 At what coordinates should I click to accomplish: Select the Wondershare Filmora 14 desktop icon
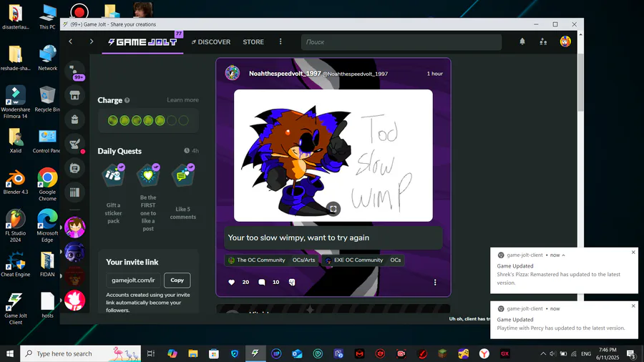point(16,102)
